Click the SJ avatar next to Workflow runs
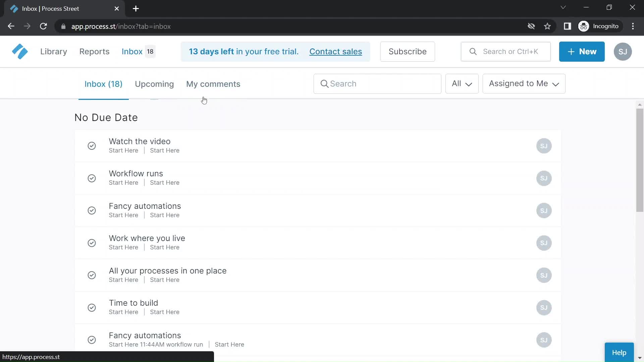Viewport: 644px width, 362px height. point(544,178)
